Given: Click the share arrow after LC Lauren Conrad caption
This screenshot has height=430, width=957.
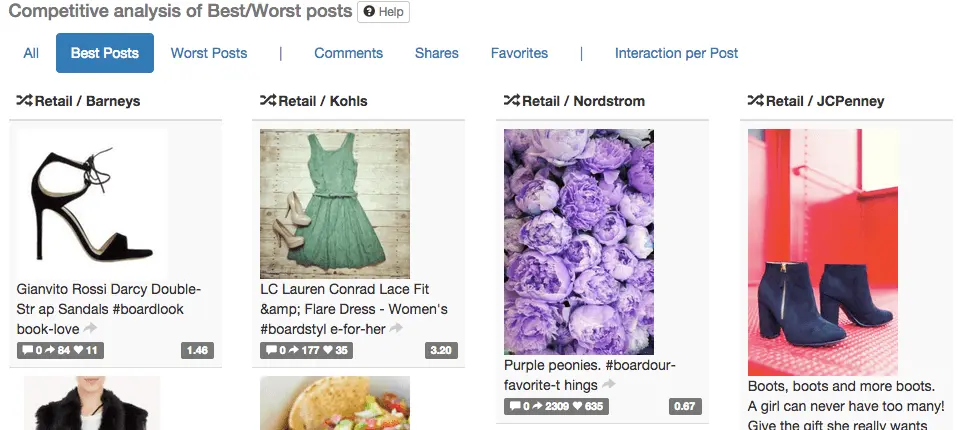Looking at the screenshot, I should [396, 328].
